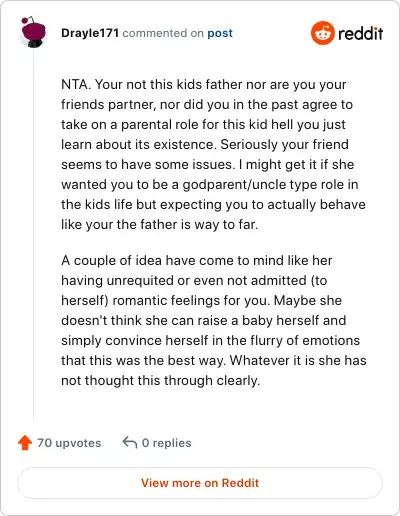The width and height of the screenshot is (400, 516).
Task: Click the orange Reddit snoo logo
Action: 322,33
